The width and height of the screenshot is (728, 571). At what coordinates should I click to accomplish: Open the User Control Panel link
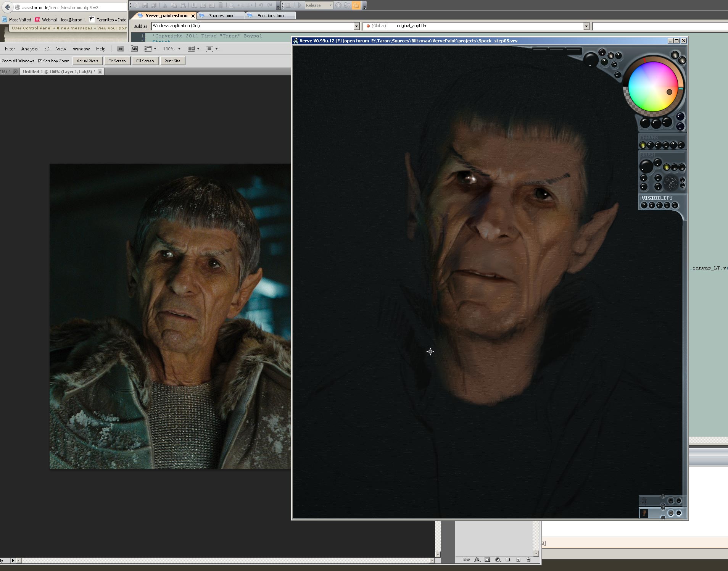tap(32, 28)
